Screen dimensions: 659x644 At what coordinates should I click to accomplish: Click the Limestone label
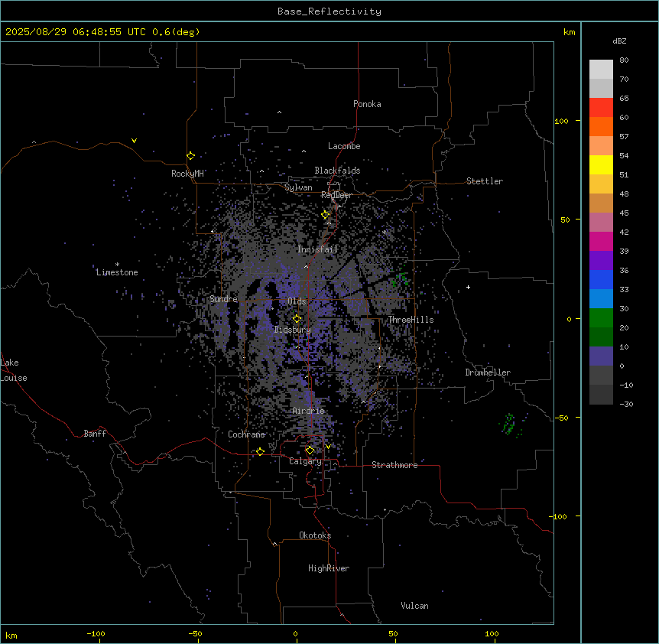[117, 272]
